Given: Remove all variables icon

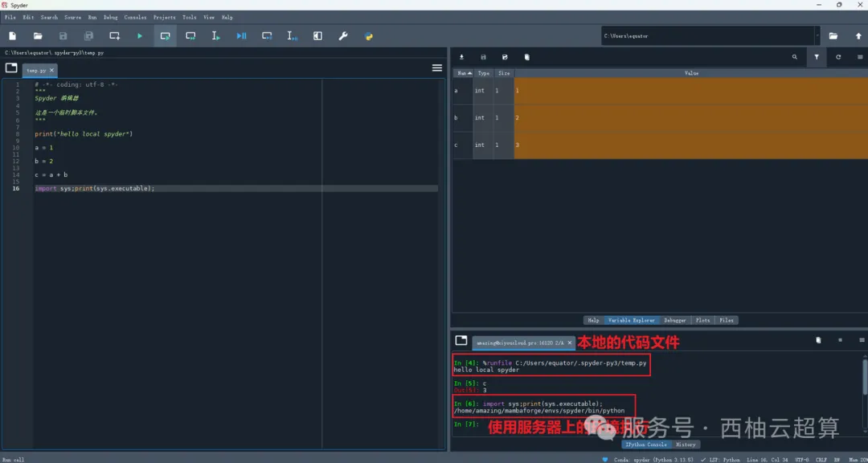Looking at the screenshot, I should coord(527,57).
